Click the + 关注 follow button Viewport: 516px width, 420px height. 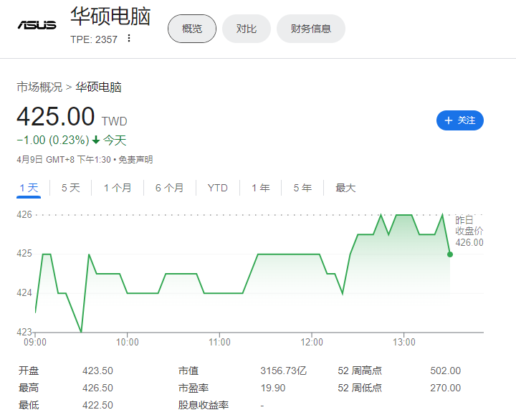[x=459, y=120]
